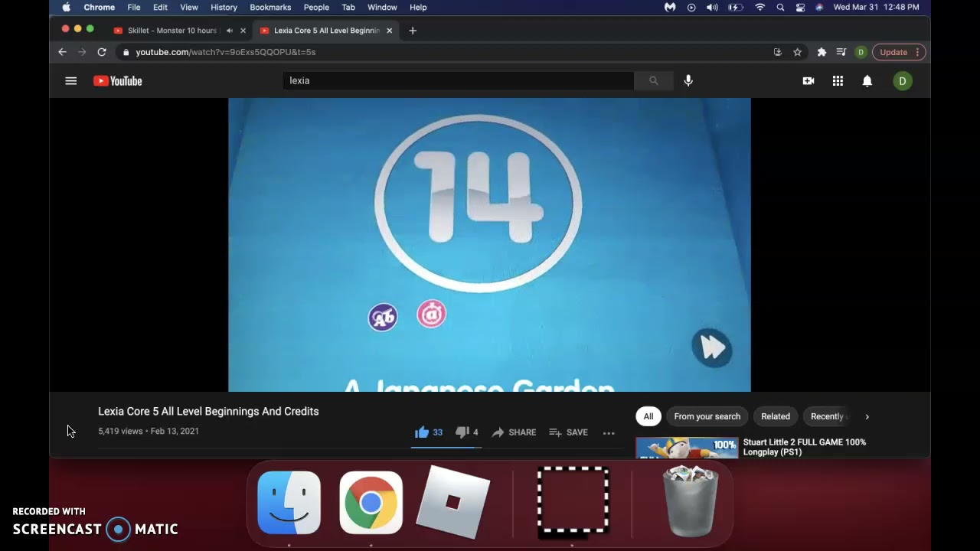Open the YouTube notifications bell

point(867,81)
